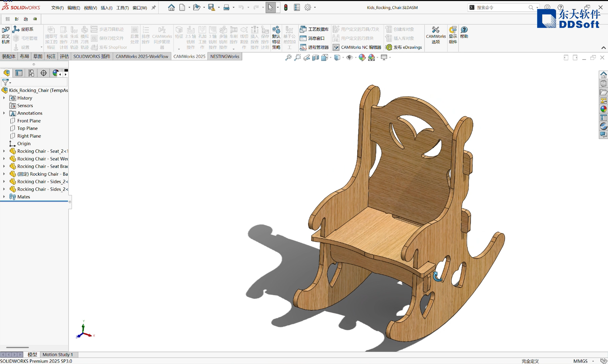Expand the History tree item
Image resolution: width=608 pixels, height=364 pixels.
pyautogui.click(x=4, y=98)
